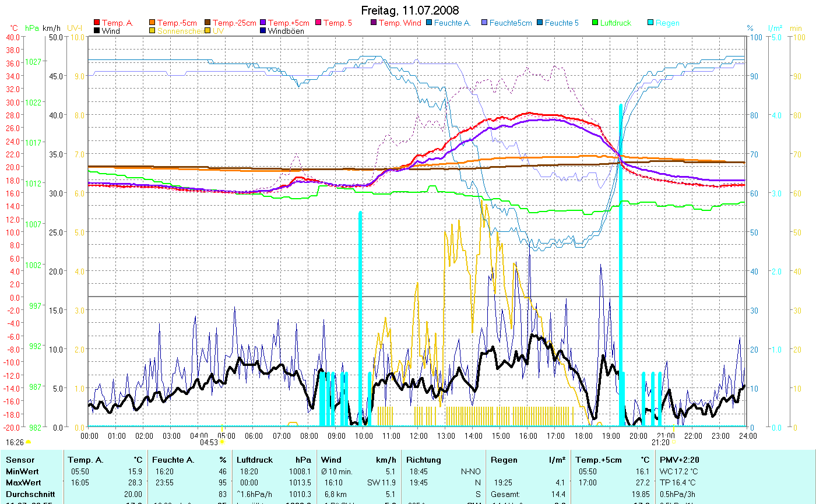Viewport: 816px width, 504px height.
Task: Select the Feuchte5cm legend label
Action: 511,23
